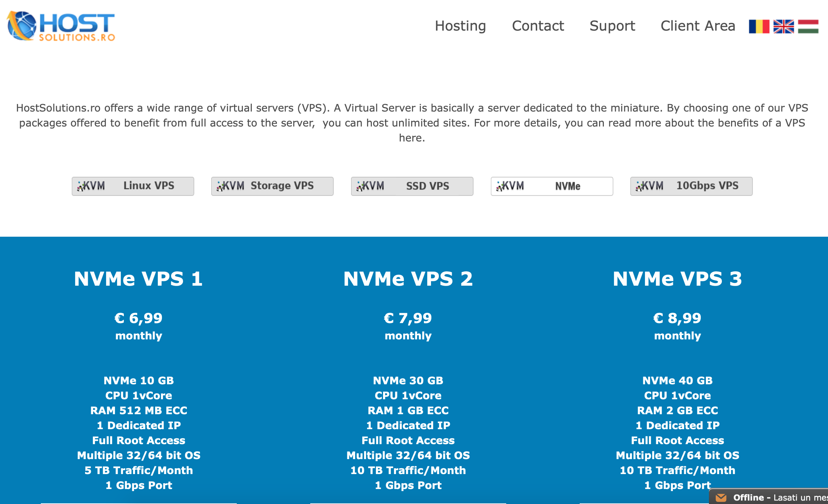Switch language with the Romanian flag
Viewport: 828px width, 504px height.
(759, 27)
